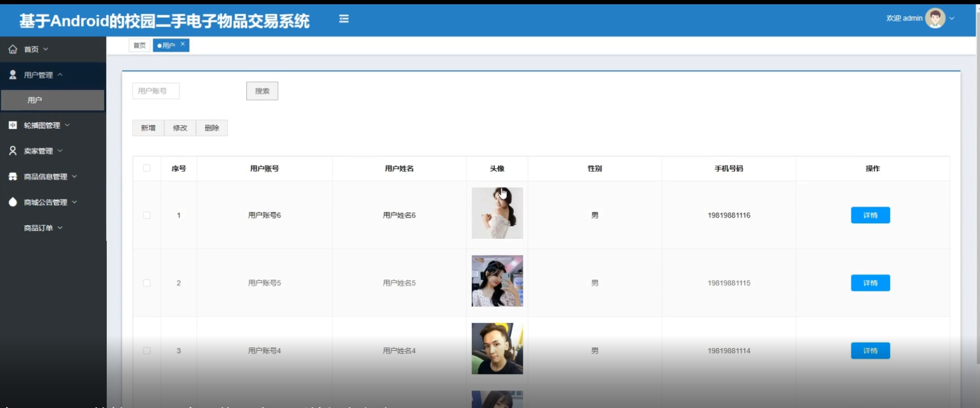The height and width of the screenshot is (408, 980).
Task: Focus the 用户账号 search field
Action: point(156,91)
